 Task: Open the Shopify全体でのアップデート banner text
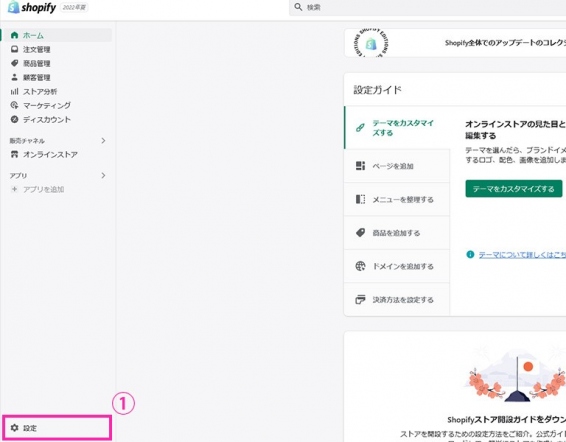coord(505,43)
